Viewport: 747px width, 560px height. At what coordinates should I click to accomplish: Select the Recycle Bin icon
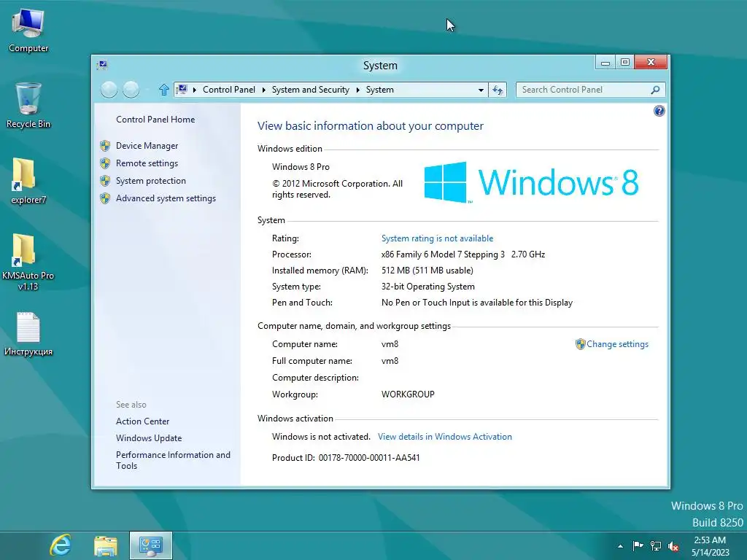pos(28,106)
